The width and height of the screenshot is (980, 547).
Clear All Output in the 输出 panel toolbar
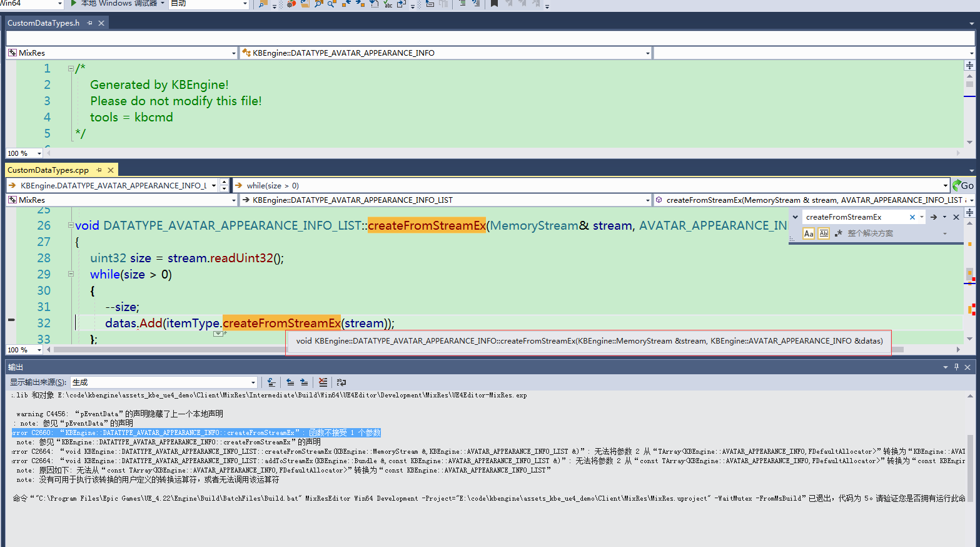(x=323, y=382)
